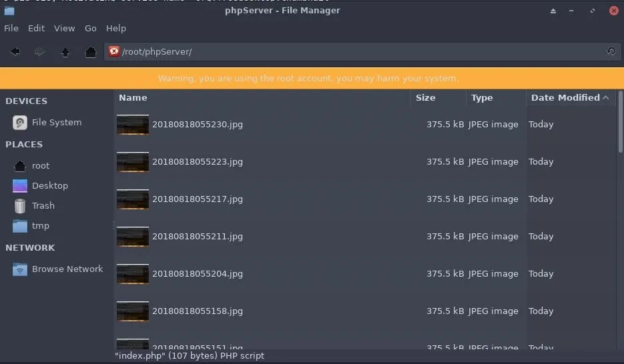Click the /root/phpServer/ location field
This screenshot has width=624, height=364.
pos(362,51)
